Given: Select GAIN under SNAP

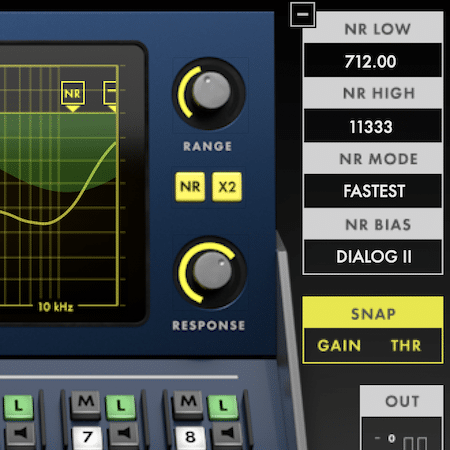Looking at the screenshot, I should tap(339, 346).
